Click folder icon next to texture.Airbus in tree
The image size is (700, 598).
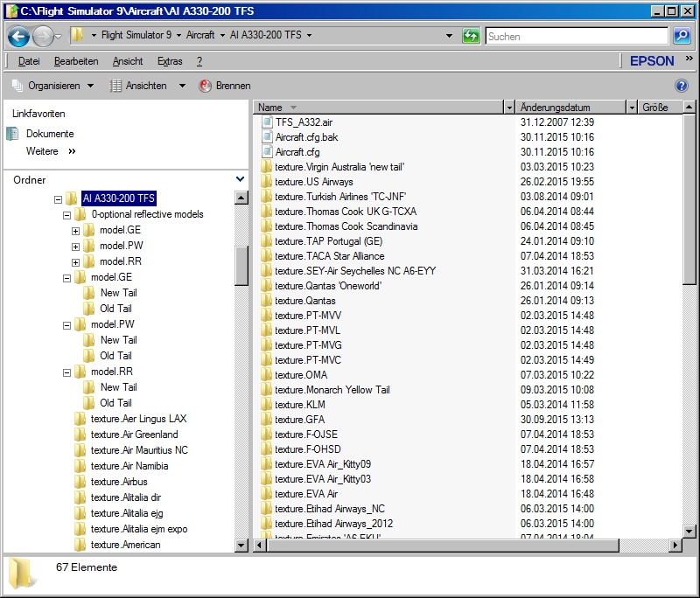pyautogui.click(x=80, y=482)
